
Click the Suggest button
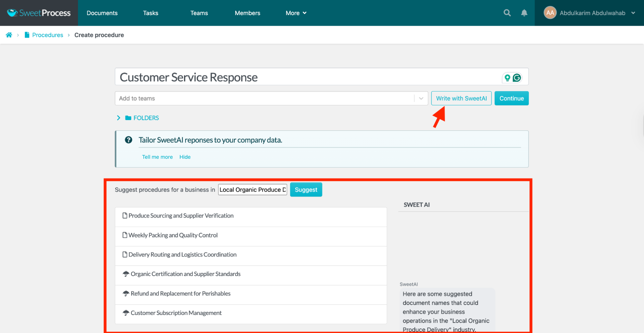[306, 190]
